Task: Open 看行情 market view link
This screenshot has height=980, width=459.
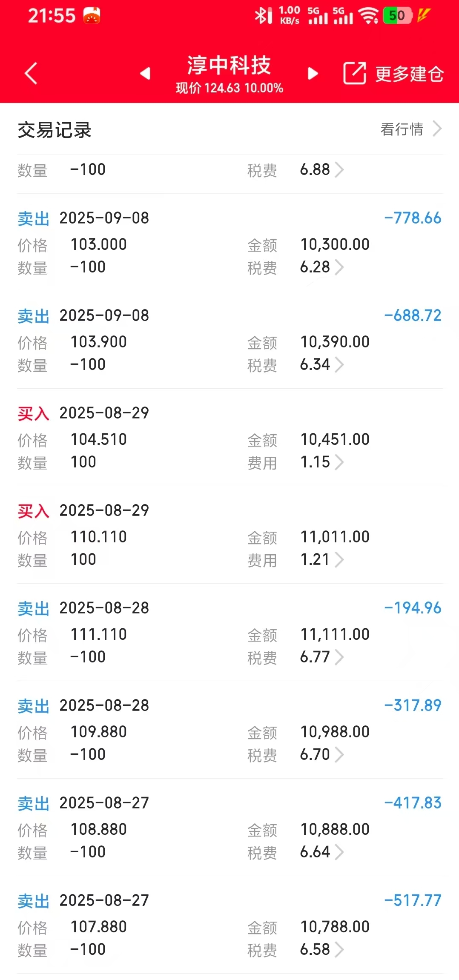Action: pyautogui.click(x=402, y=129)
